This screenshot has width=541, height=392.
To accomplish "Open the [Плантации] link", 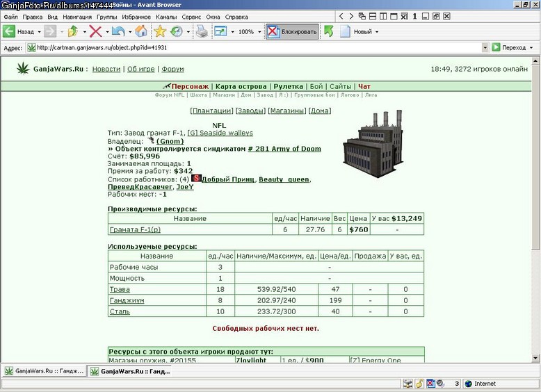I will point(211,111).
